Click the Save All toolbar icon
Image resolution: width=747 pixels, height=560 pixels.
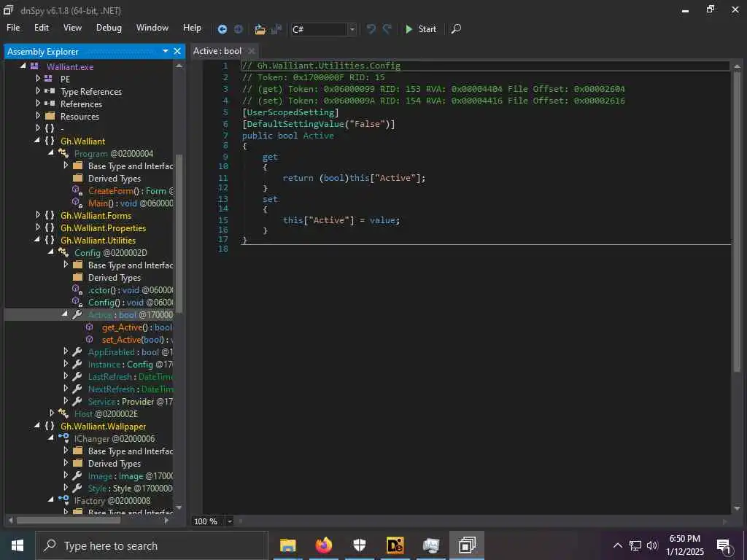(x=276, y=29)
